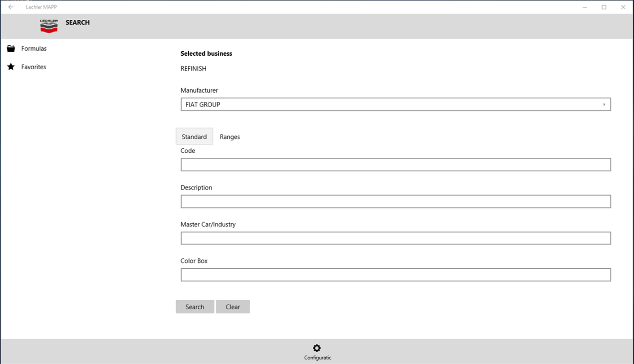Focus the Color Box input field

(x=395, y=275)
